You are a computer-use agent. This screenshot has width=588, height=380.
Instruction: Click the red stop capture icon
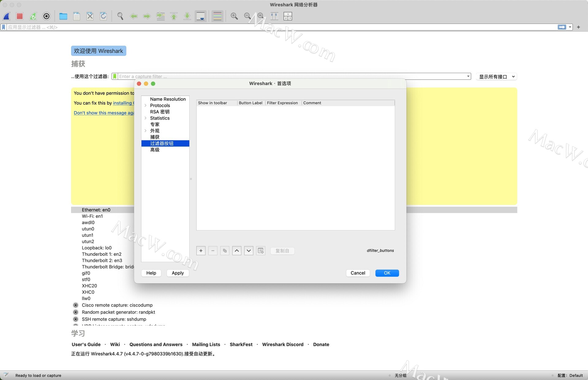[x=20, y=16]
